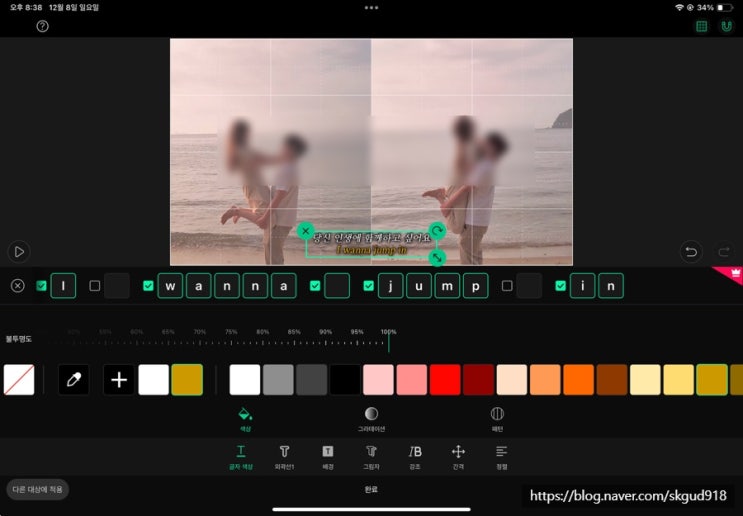Close the letter selection row

pyautogui.click(x=18, y=286)
